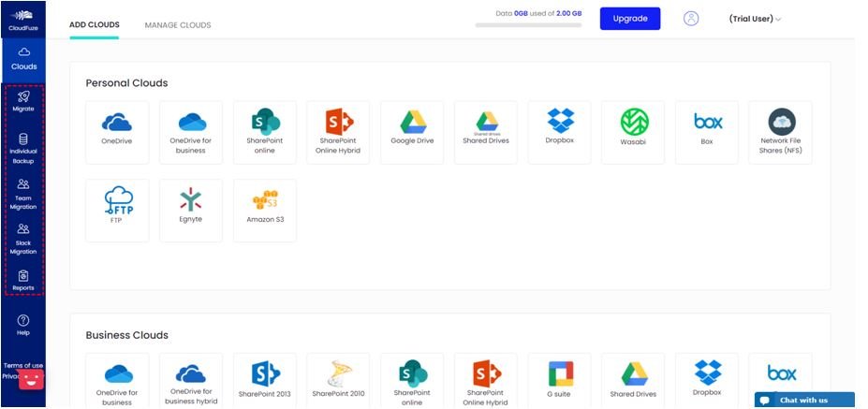Add business Dropbox cloud
868x409 pixels.
(x=706, y=381)
